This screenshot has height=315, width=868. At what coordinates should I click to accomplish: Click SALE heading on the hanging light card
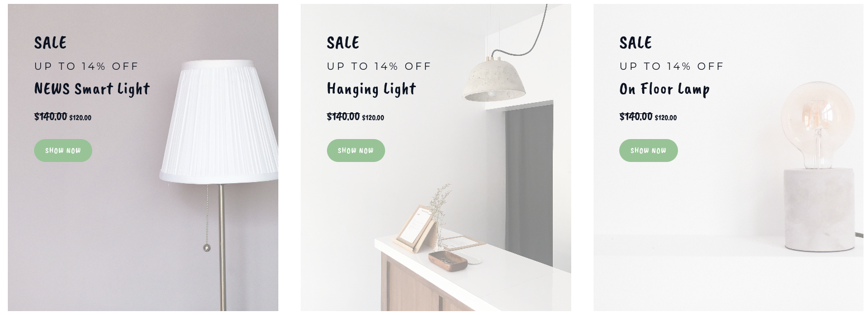(343, 42)
